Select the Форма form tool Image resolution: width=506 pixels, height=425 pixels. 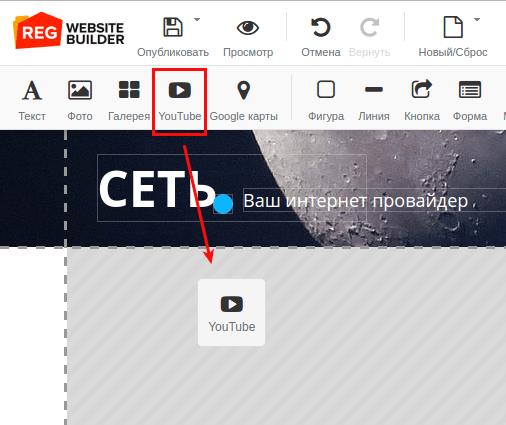pyautogui.click(x=470, y=90)
